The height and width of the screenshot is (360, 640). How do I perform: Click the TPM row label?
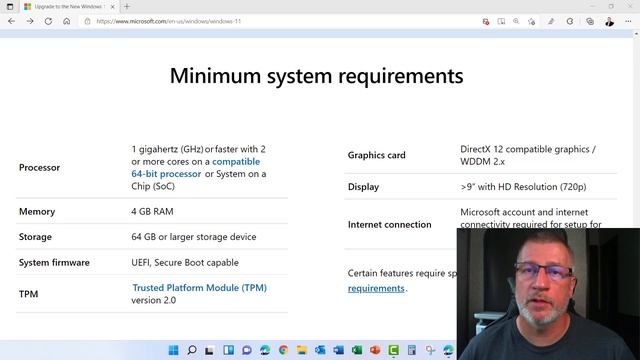click(28, 294)
